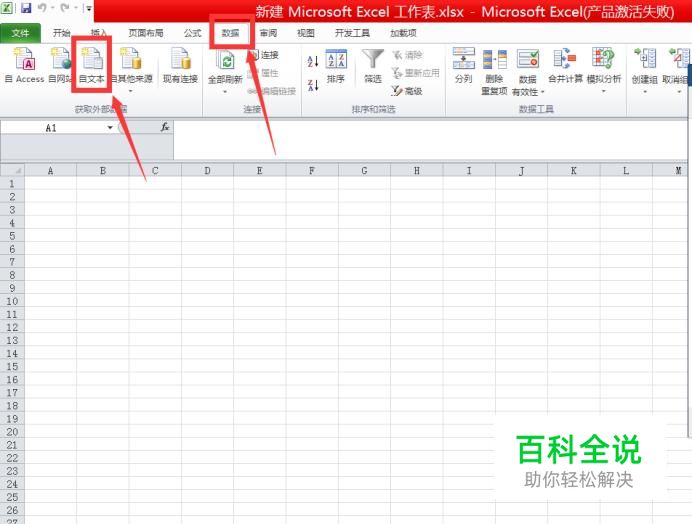The image size is (692, 524).
Task: Switch to Formulas (公式) tab
Action: 192,33
